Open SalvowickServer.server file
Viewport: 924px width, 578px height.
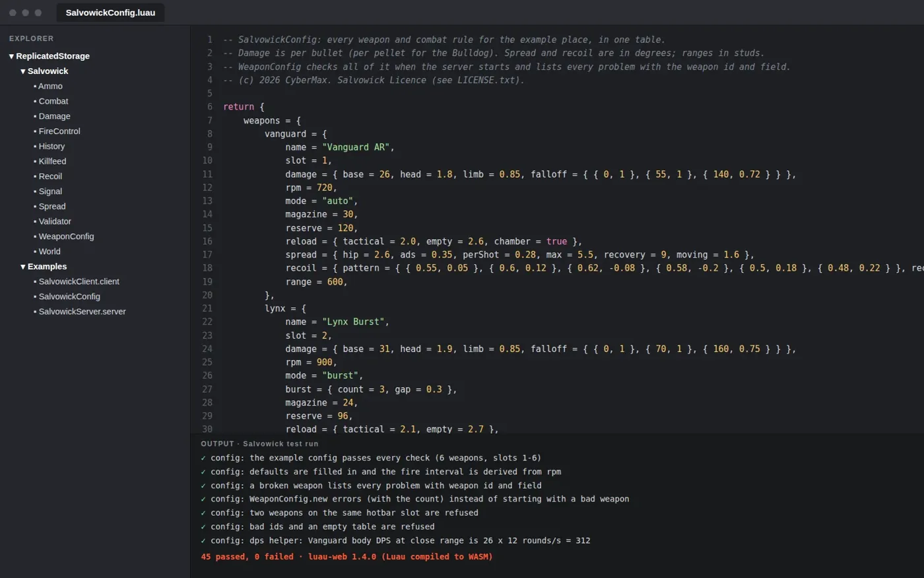pos(82,312)
